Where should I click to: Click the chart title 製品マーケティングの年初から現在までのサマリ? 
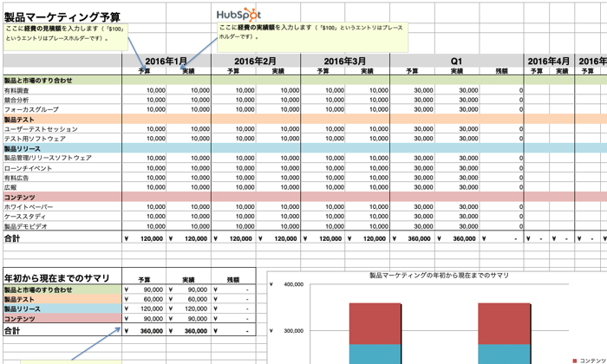439,276
